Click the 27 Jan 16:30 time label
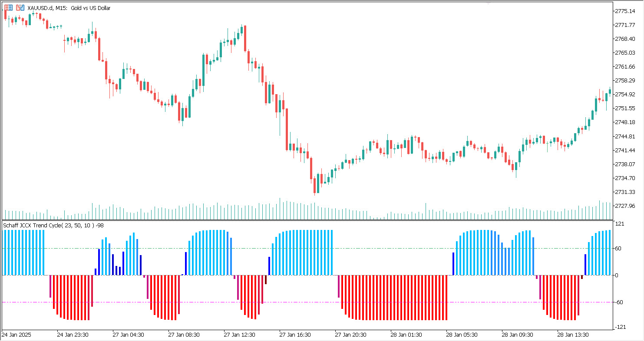 click(x=295, y=335)
